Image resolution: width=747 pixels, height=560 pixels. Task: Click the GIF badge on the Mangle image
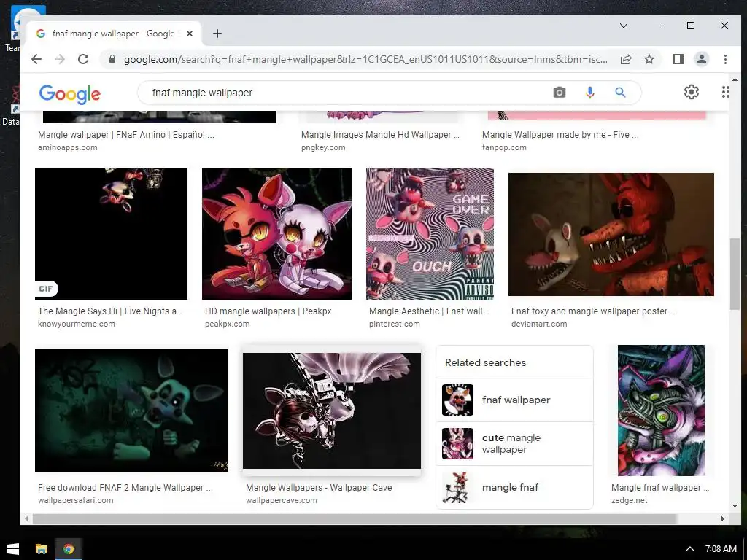[x=46, y=289]
